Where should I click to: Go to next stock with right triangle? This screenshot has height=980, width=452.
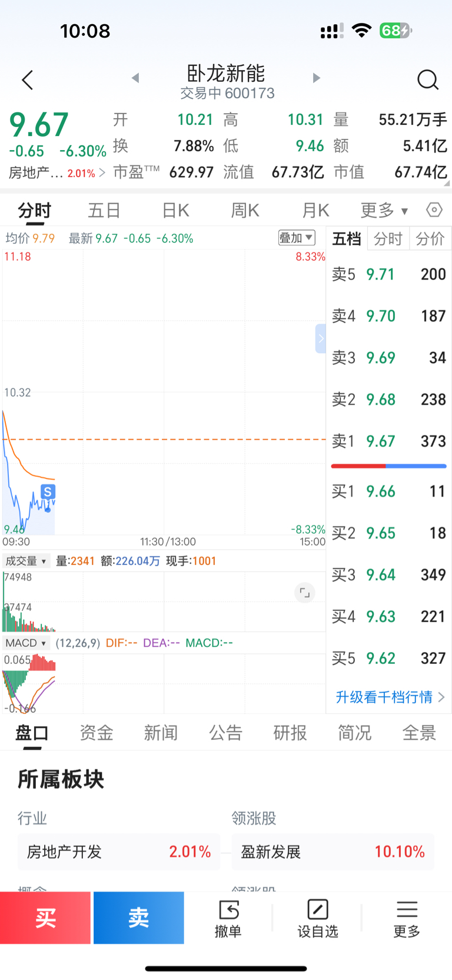(316, 78)
